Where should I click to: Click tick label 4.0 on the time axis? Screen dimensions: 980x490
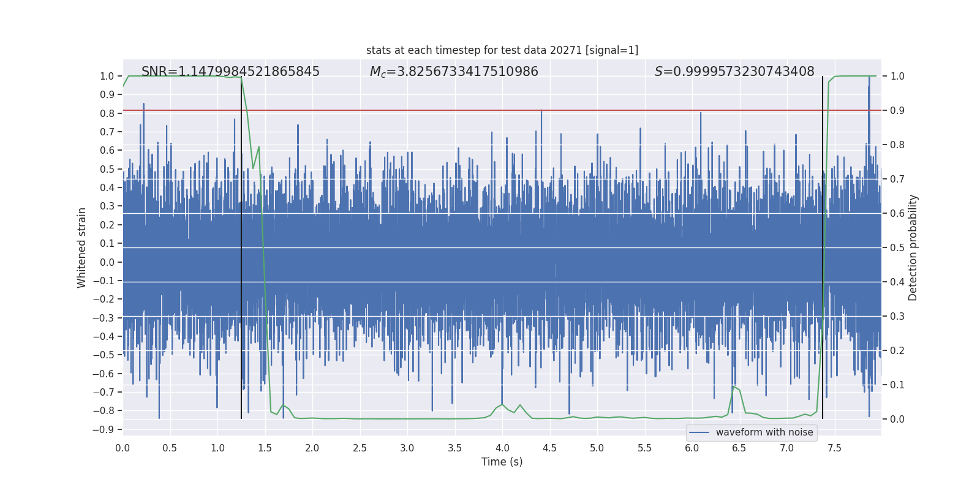502,448
